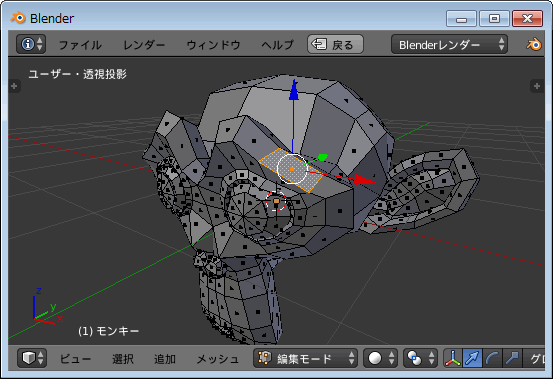
Task: Open the Blenderレンダー engine dropdown
Action: 449,44
